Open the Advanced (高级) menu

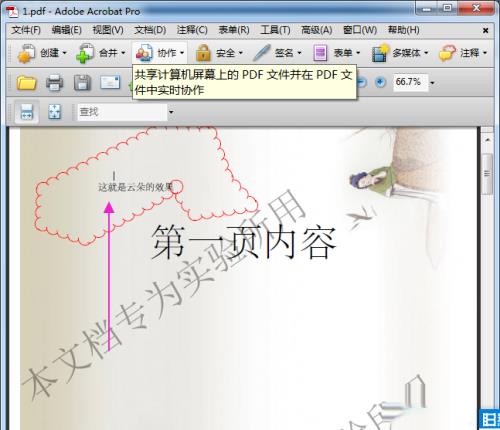(x=316, y=30)
